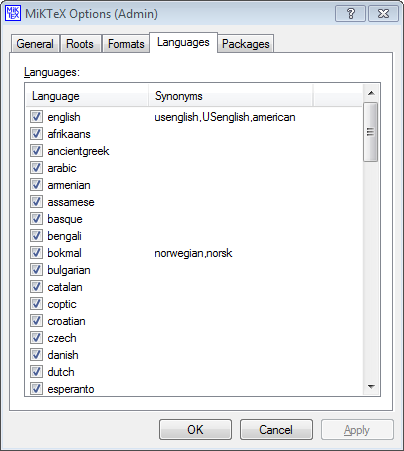
Task: Click the scrollbar up arrow
Action: (371, 93)
